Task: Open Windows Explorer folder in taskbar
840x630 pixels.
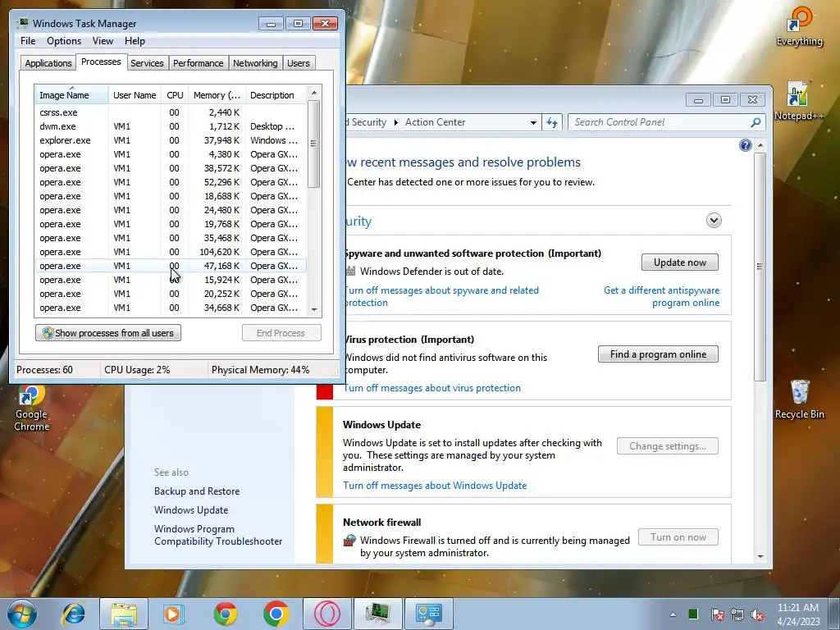Action: 124,614
